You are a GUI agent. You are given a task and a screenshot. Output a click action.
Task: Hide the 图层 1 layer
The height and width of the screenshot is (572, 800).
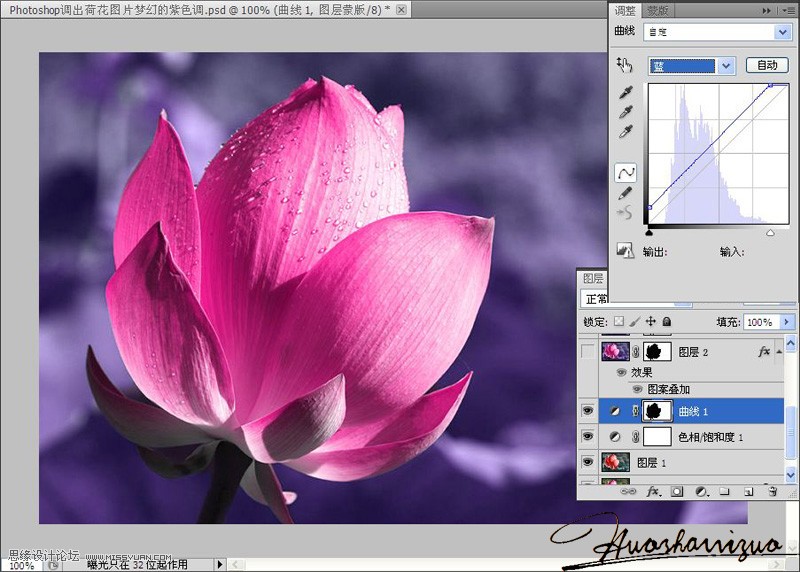(x=588, y=462)
